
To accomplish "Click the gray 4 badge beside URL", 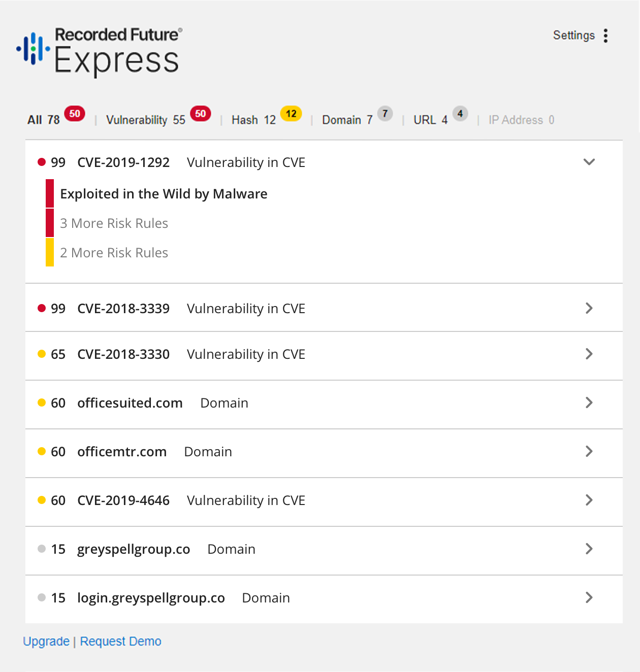I will pos(460,113).
